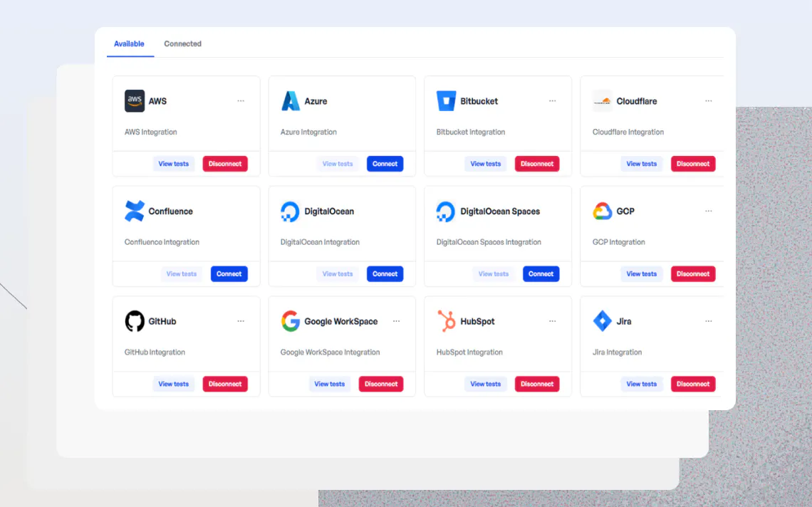Click the "Google WorkSpace" card title
Viewport: 812px width, 507px height.
[340, 322]
